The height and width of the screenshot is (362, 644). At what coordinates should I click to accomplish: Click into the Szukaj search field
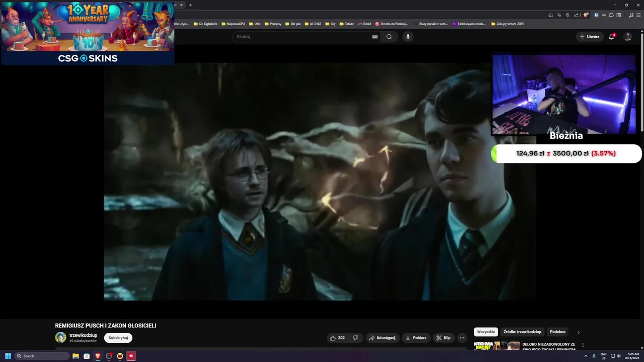(x=302, y=37)
